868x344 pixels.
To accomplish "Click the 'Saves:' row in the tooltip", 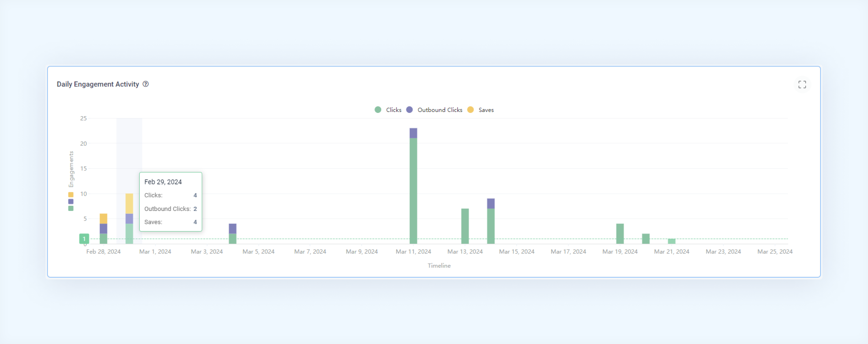I will click(171, 222).
